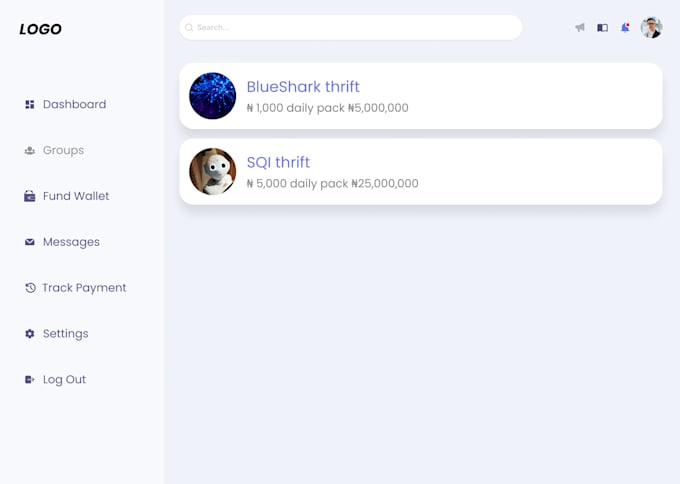Focus the Search input field
Image resolution: width=680 pixels, height=484 pixels.
(x=350, y=27)
